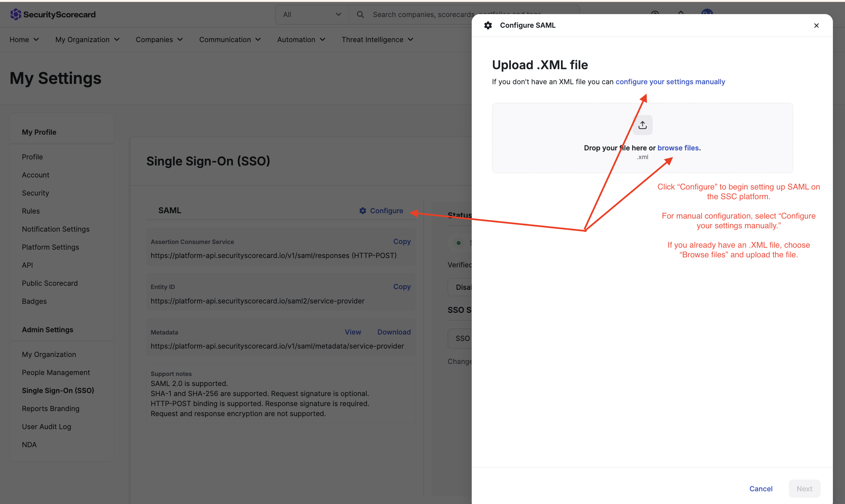
Task: Open the All search filter dropdown
Action: tap(312, 15)
